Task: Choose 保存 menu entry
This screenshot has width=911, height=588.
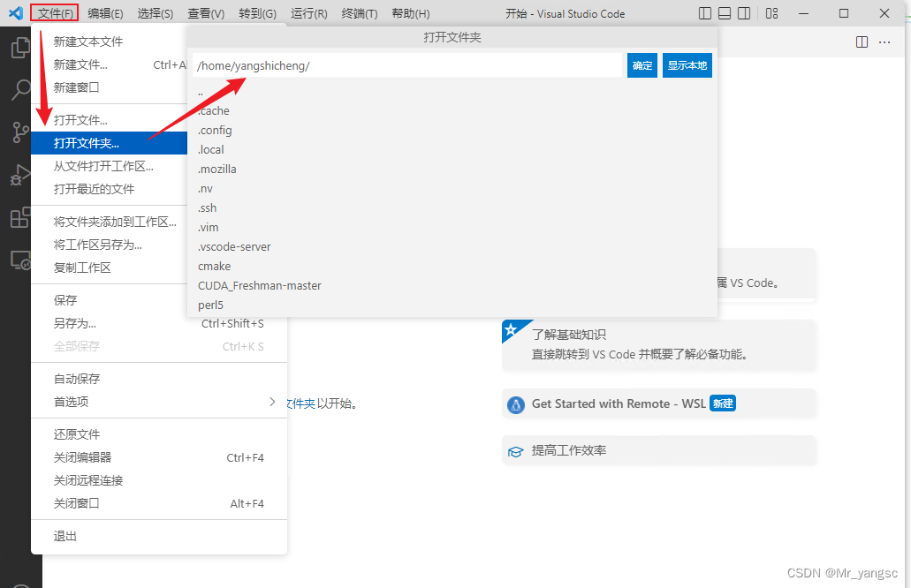Action: tap(110, 300)
